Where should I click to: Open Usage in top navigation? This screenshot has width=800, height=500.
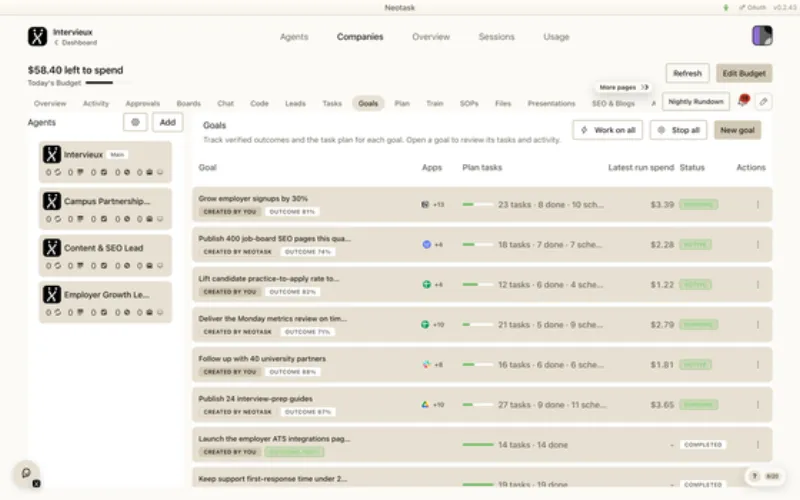point(556,37)
